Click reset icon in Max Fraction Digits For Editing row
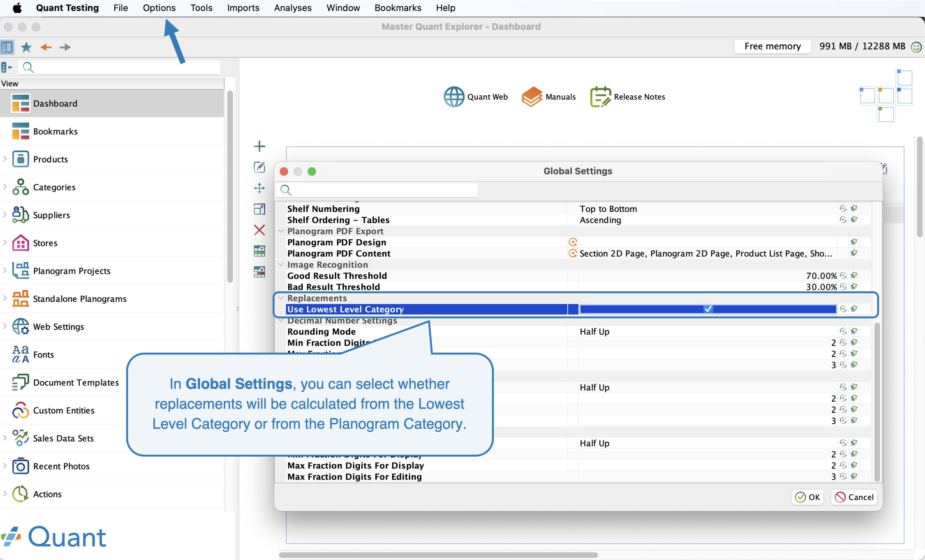This screenshot has height=560, width=925. point(843,477)
